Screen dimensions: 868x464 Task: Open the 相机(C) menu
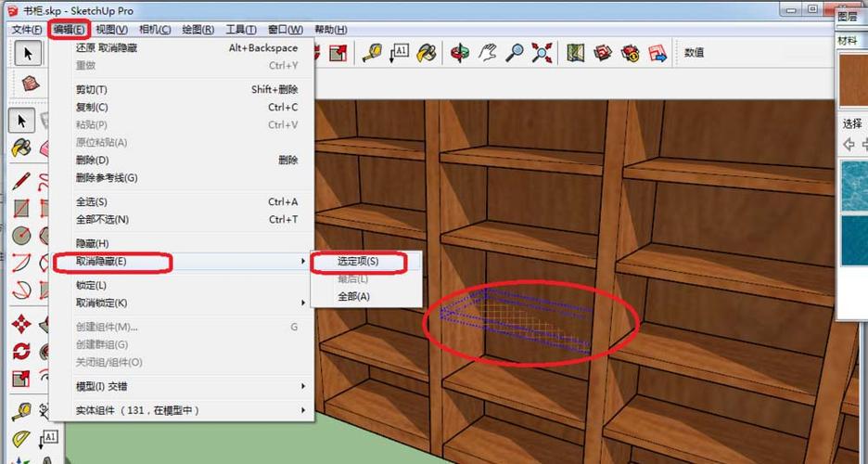point(155,30)
